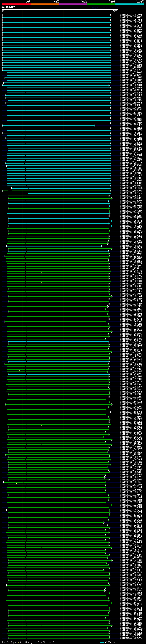Screen dimensions: 146x644
Task: Select the label UniRef100_B6FYZ7
Action: pyautogui.click(x=131, y=573)
